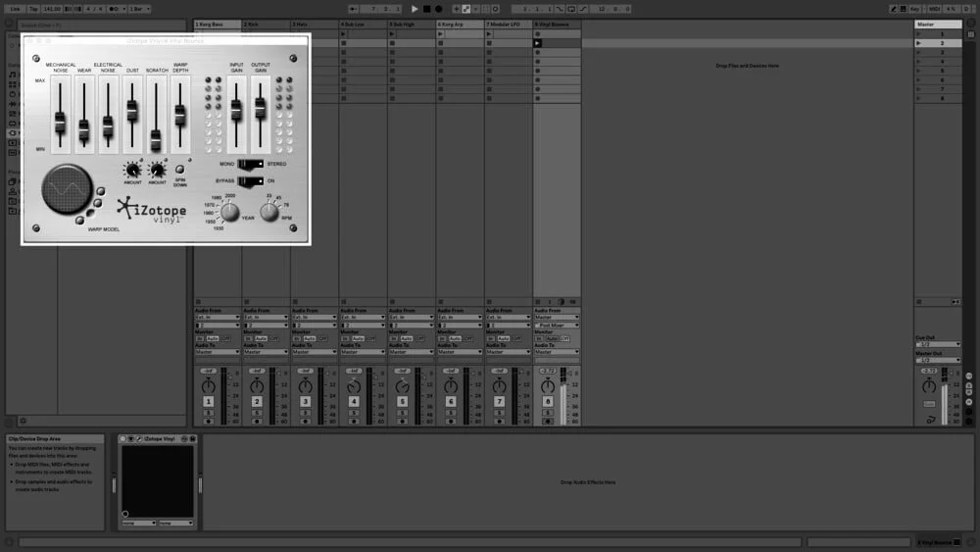
Task: Click the MIDI Arrangement Overdub plus icon
Action: coord(457,9)
